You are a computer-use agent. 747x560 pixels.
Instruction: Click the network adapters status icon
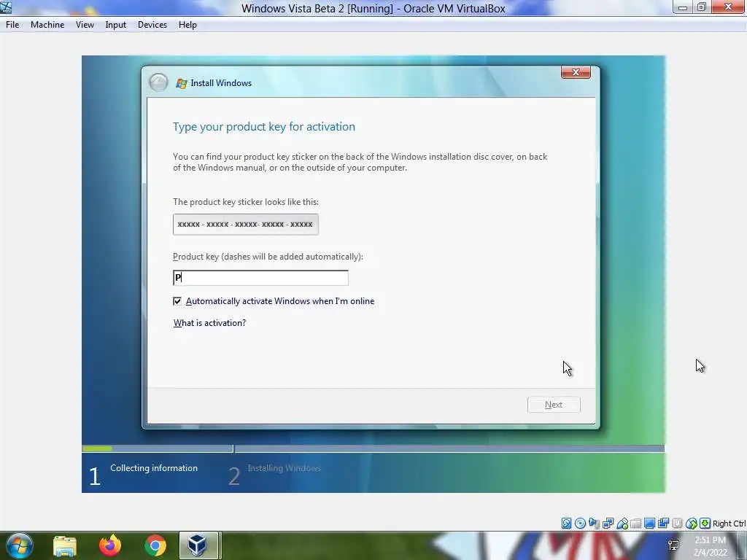point(608,524)
